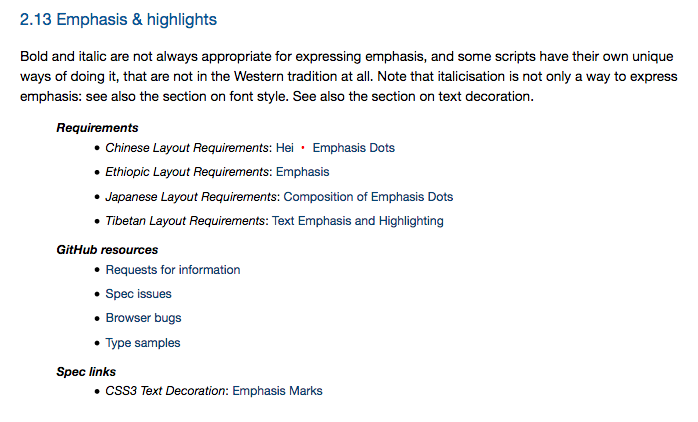Click the "Chinese Layout Requirements" italic label
This screenshot has height=422, width=698.
pos(187,148)
